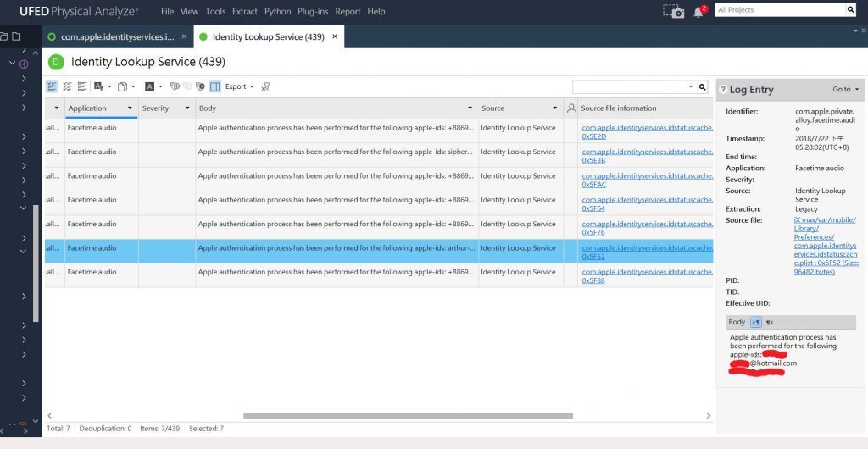The height and width of the screenshot is (449, 868).
Task: Open the Source column filter arrow
Action: [554, 108]
